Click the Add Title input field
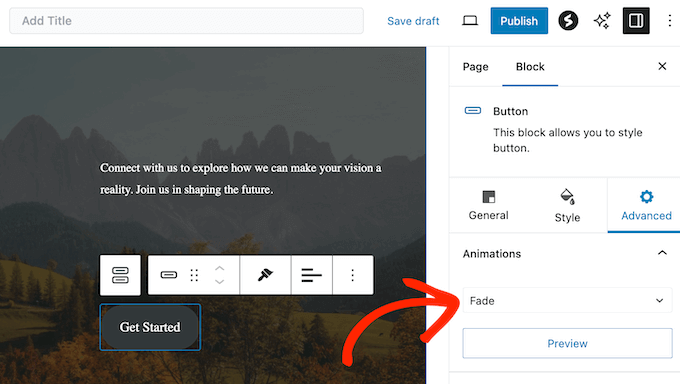The height and width of the screenshot is (384, 680). [x=186, y=21]
